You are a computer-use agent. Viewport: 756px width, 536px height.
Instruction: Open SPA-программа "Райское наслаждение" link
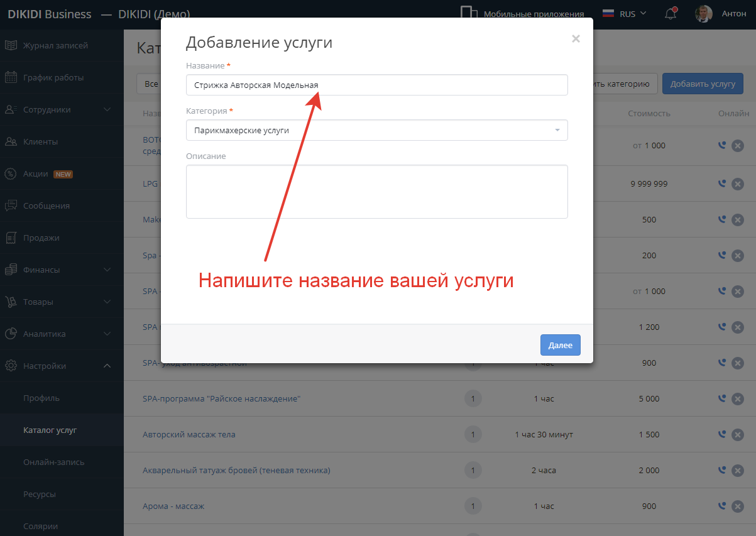click(x=222, y=399)
